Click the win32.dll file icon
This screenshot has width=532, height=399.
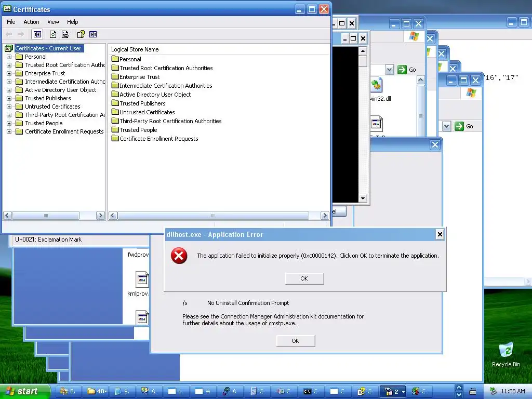[x=376, y=85]
